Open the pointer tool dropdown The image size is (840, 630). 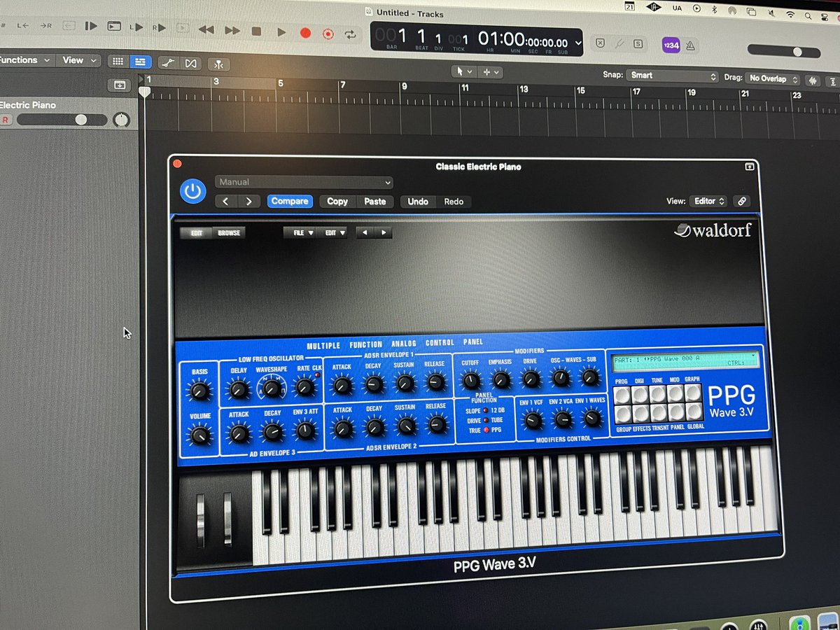463,71
